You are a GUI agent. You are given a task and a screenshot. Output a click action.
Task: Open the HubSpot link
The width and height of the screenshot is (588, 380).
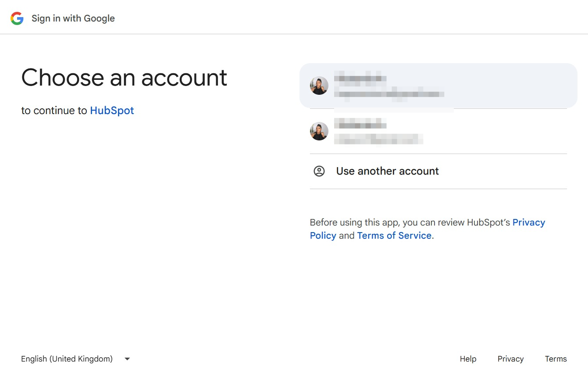tap(112, 111)
